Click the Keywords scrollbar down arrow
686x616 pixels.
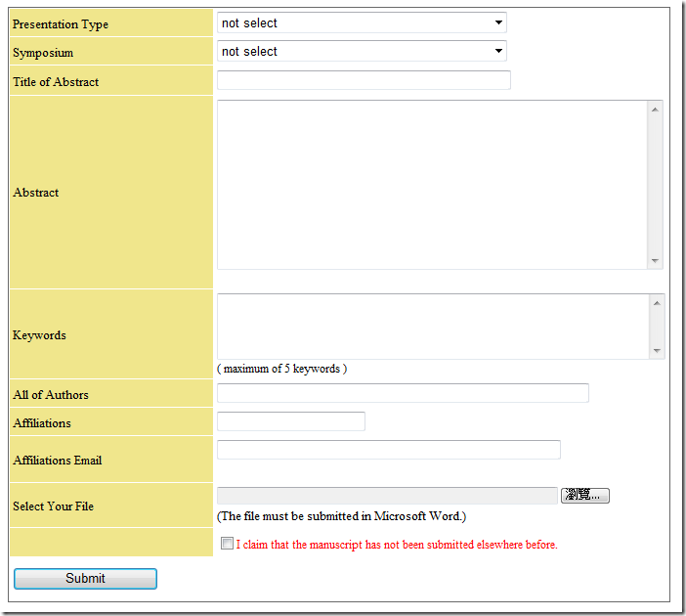tap(657, 351)
